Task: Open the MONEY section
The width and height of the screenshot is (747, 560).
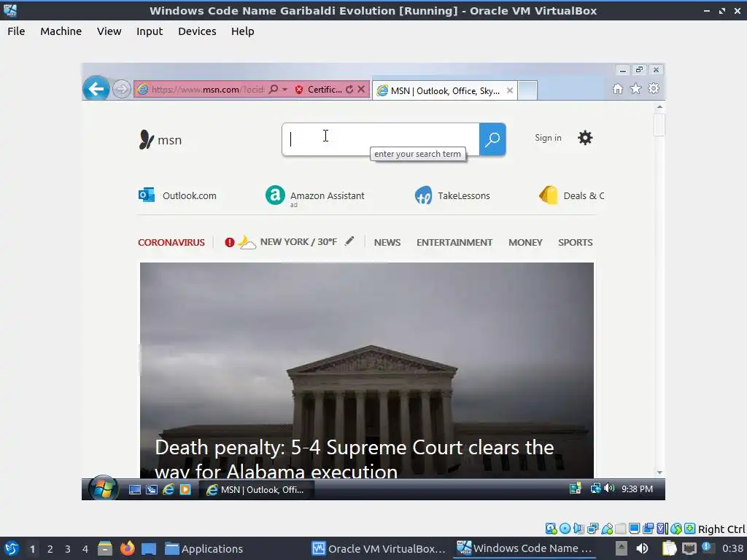Action: pos(525,242)
